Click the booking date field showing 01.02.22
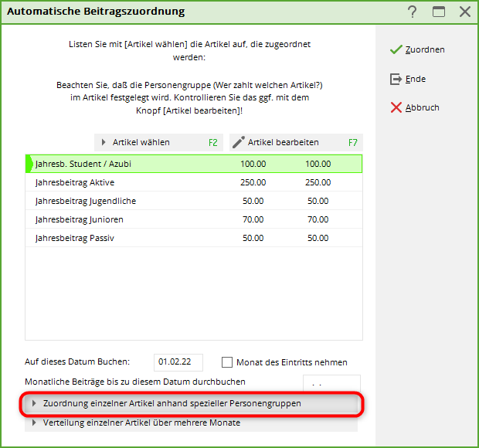This screenshot has height=448, width=479. click(x=178, y=362)
